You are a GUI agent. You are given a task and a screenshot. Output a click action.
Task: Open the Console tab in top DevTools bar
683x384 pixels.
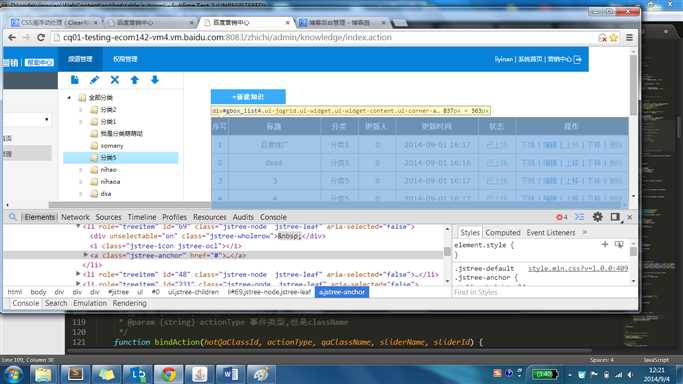(x=273, y=217)
